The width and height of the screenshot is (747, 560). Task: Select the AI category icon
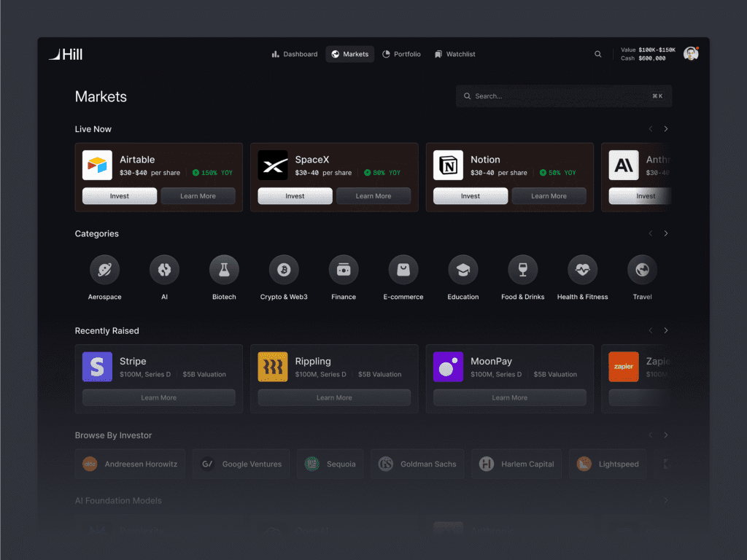pos(164,270)
